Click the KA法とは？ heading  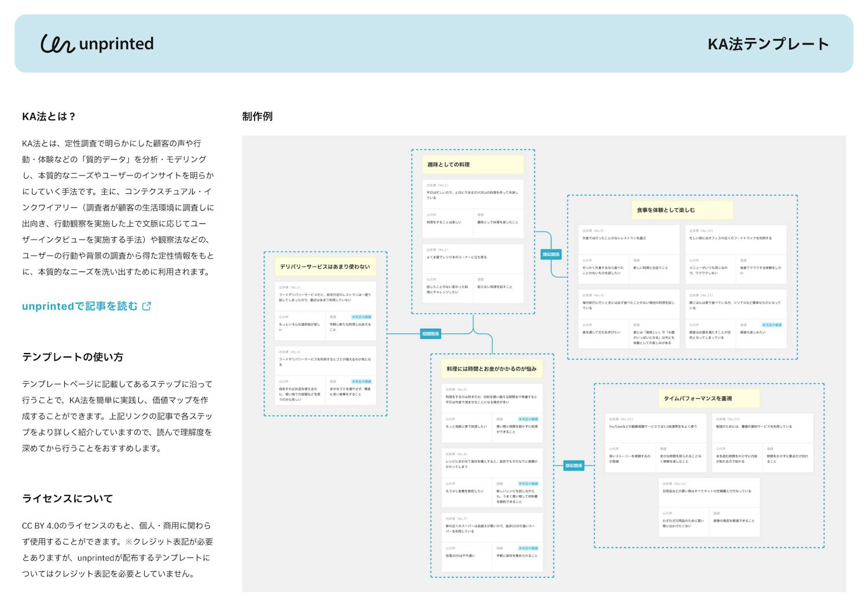(x=49, y=116)
